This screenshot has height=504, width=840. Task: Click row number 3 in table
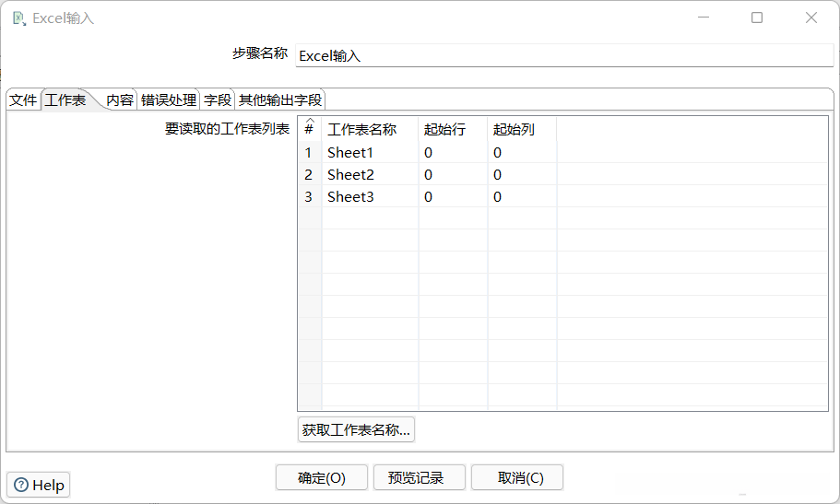pos(309,196)
